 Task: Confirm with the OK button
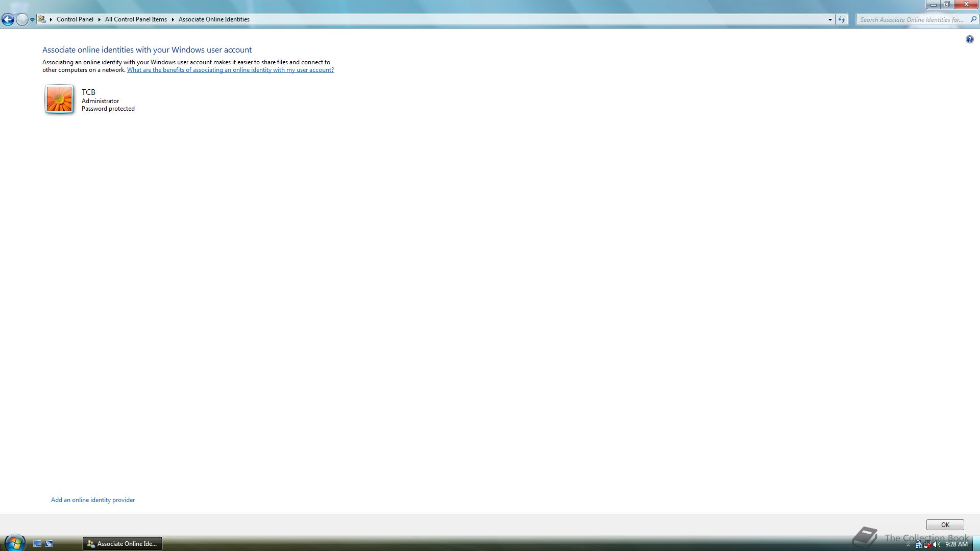pyautogui.click(x=945, y=525)
